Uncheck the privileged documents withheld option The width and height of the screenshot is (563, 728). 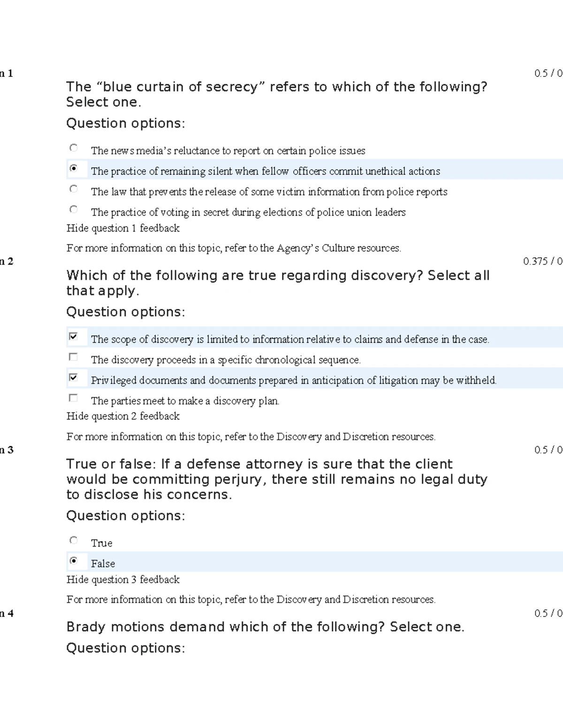pyautogui.click(x=74, y=376)
